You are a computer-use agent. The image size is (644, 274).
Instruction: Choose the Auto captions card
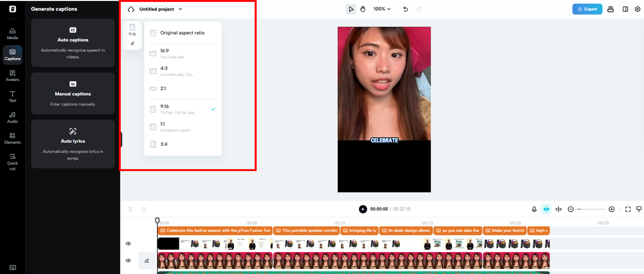coord(73,43)
